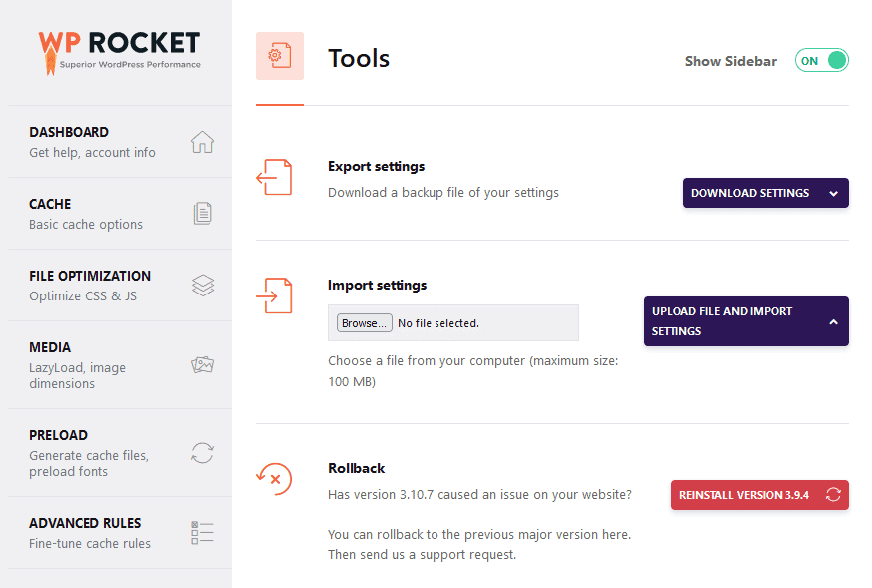Image resolution: width=872 pixels, height=588 pixels.
Task: Switch to the Preload section
Action: coord(120,453)
